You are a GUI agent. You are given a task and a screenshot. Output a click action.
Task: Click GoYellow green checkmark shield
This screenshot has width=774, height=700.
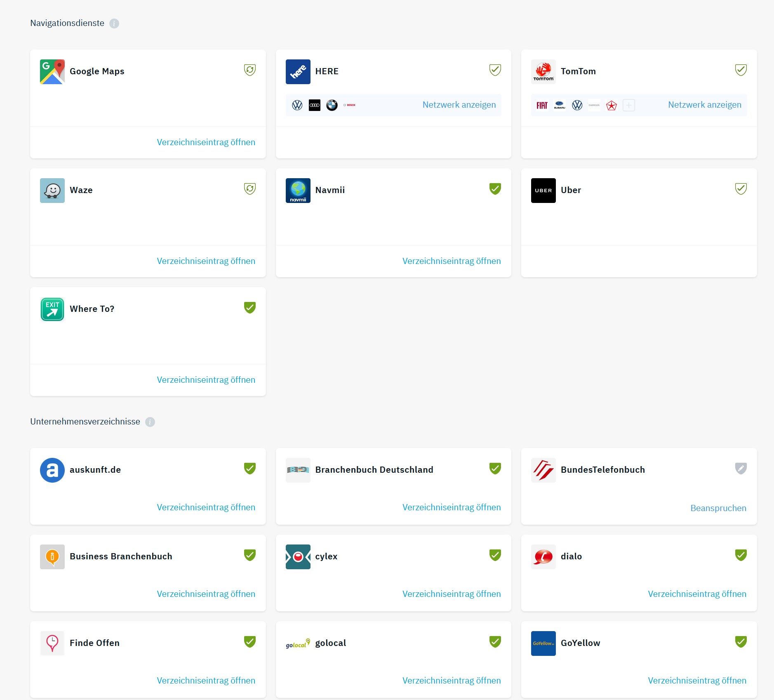(x=741, y=642)
